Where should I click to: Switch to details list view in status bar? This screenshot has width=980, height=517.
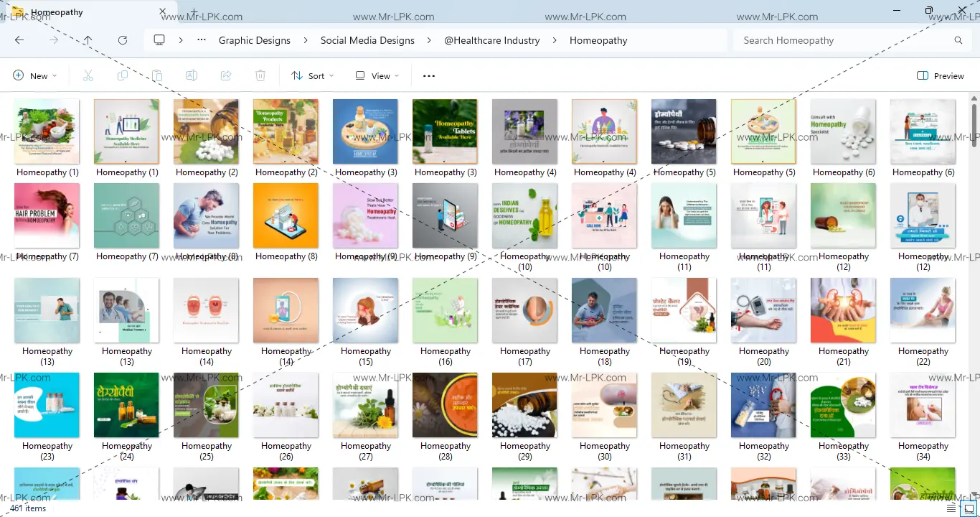point(951,508)
